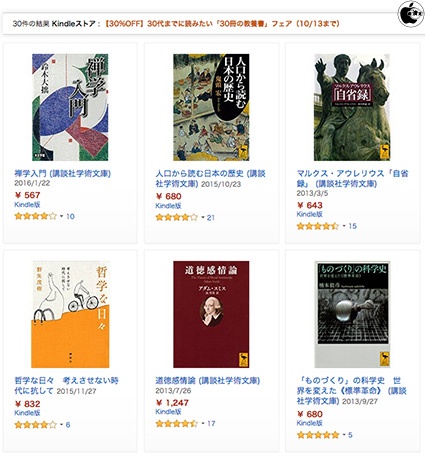425x456 pixels.
Task: Select Kindle版 under the ¥567 price
Action: tap(27, 205)
